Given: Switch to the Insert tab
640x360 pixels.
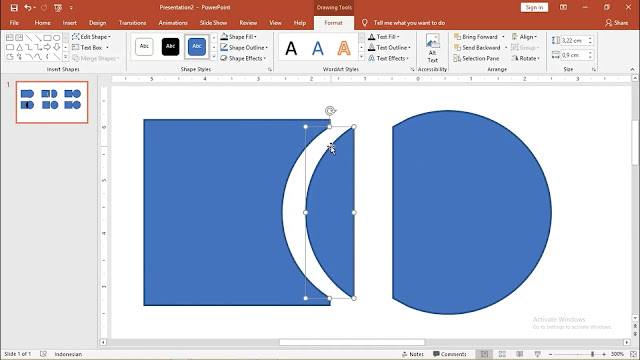Looking at the screenshot, I should pyautogui.click(x=69, y=23).
